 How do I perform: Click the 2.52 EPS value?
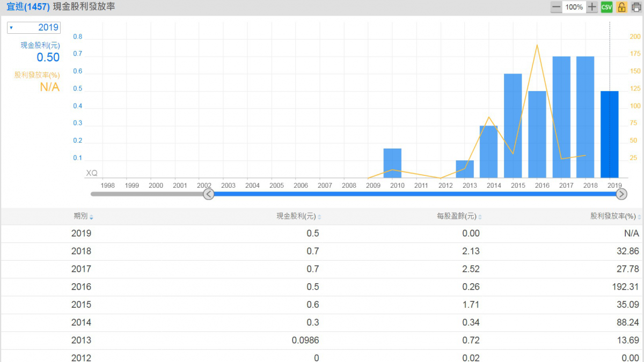pos(471,269)
